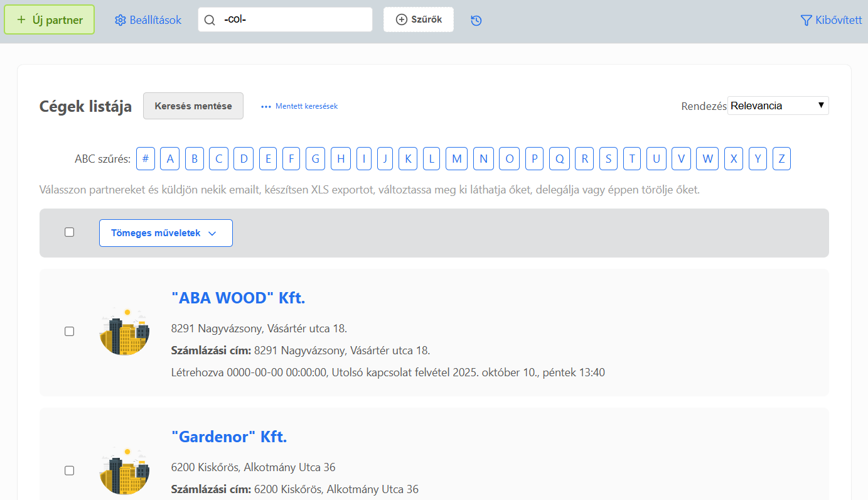868x500 pixels.
Task: Click the Beállítások gear icon
Action: tap(121, 20)
